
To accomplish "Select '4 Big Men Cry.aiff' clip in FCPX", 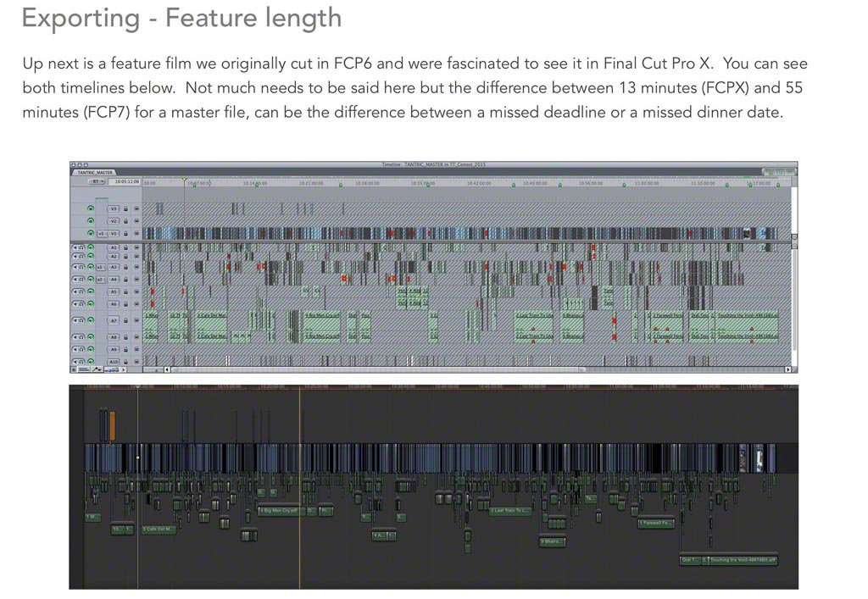I will point(281,511).
